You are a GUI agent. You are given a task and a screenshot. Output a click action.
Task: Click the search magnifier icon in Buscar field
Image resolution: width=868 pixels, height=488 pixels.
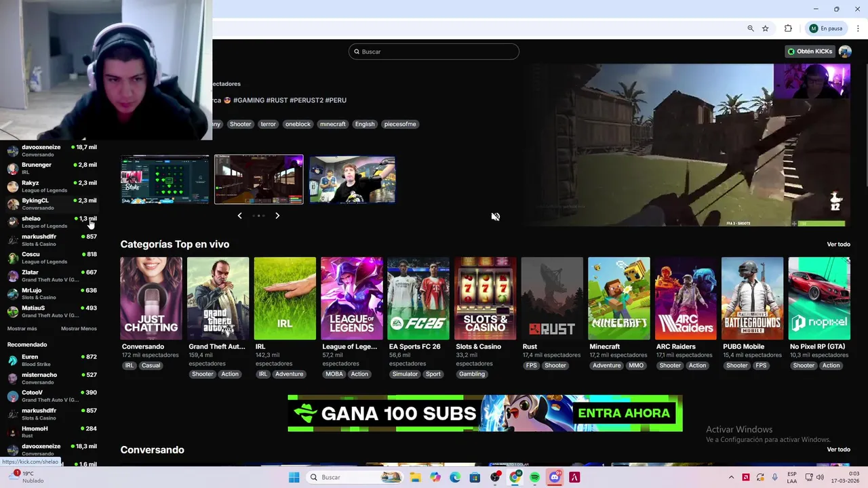click(357, 52)
